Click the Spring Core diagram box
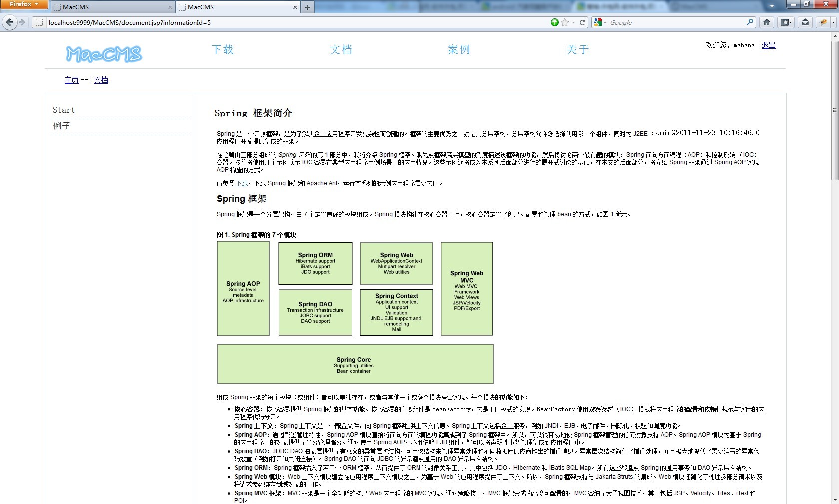The width and height of the screenshot is (839, 504). [355, 364]
